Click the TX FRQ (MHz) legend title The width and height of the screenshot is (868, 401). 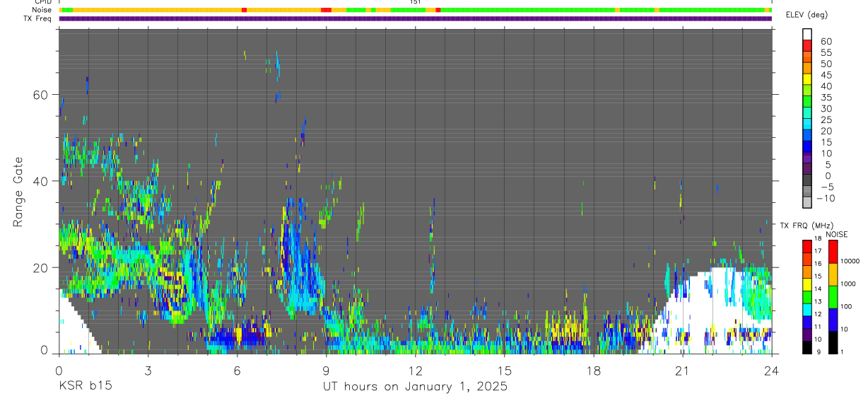tap(802, 225)
